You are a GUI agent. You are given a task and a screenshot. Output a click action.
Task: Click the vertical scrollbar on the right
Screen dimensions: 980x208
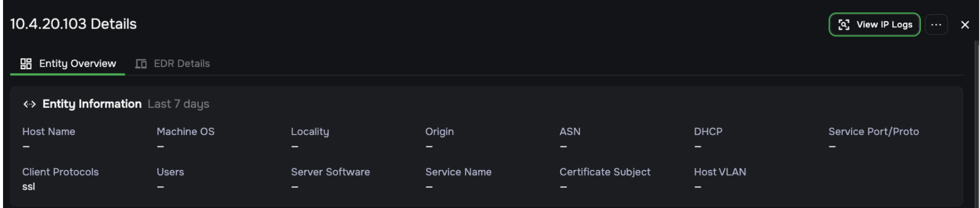click(976, 124)
